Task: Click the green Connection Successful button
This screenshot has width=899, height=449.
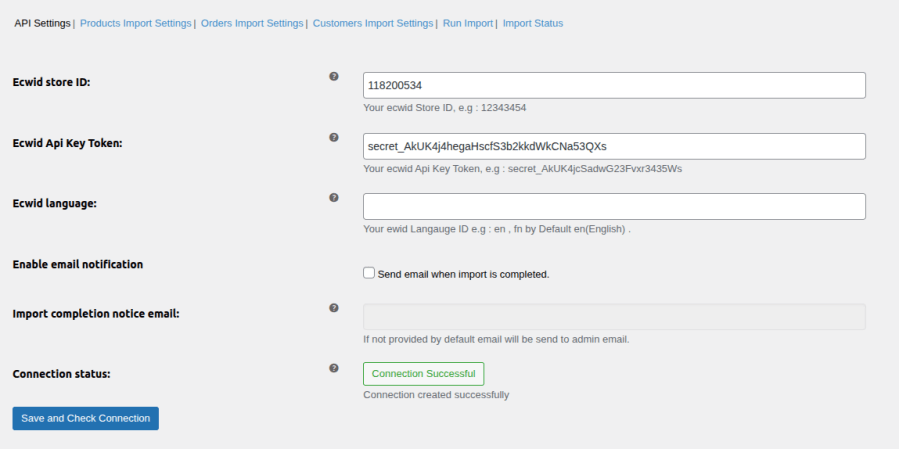Action: [x=423, y=374]
